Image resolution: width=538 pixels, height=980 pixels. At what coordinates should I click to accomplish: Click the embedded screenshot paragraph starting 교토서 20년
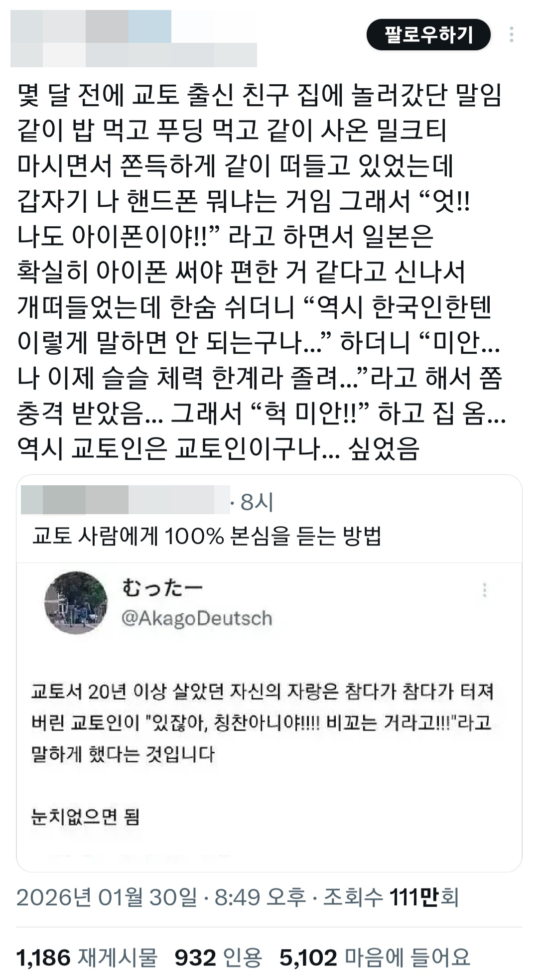262,722
